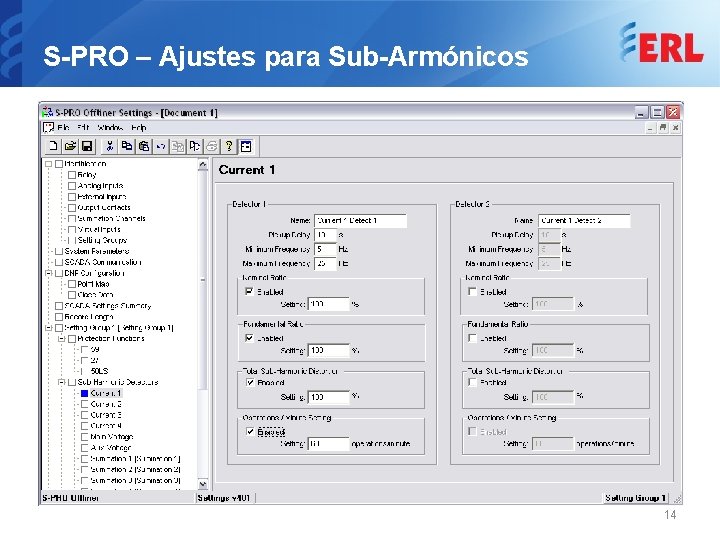The width and height of the screenshot is (720, 540).
Task: Collapse the Identification tree node
Action: pos(49,163)
